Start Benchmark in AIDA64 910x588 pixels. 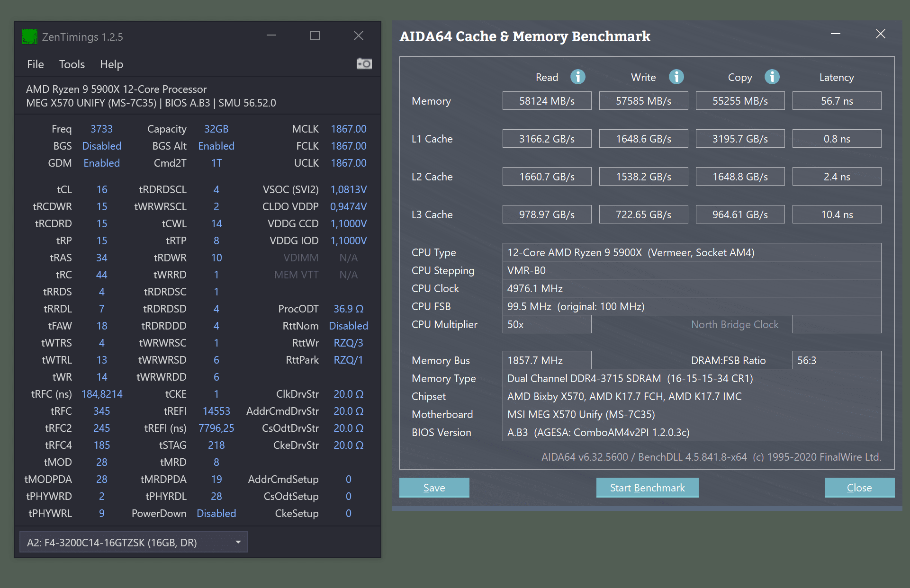point(647,488)
